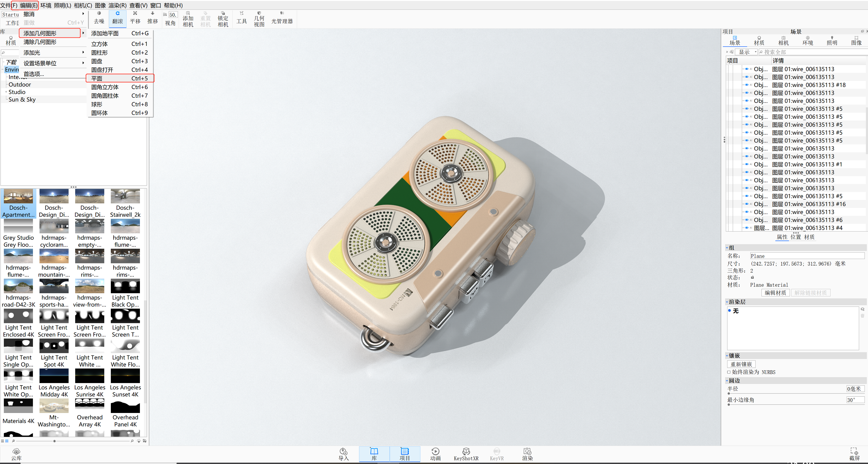Switch to the 材质 tab in the scene panel
Image resolution: width=868 pixels, height=464 pixels.
pyautogui.click(x=759, y=40)
